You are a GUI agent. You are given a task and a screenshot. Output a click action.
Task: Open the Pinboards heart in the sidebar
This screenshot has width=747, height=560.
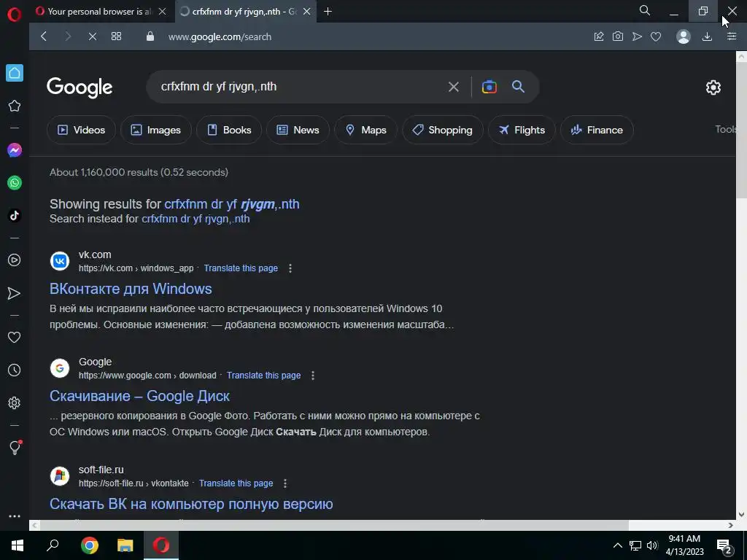(15, 337)
